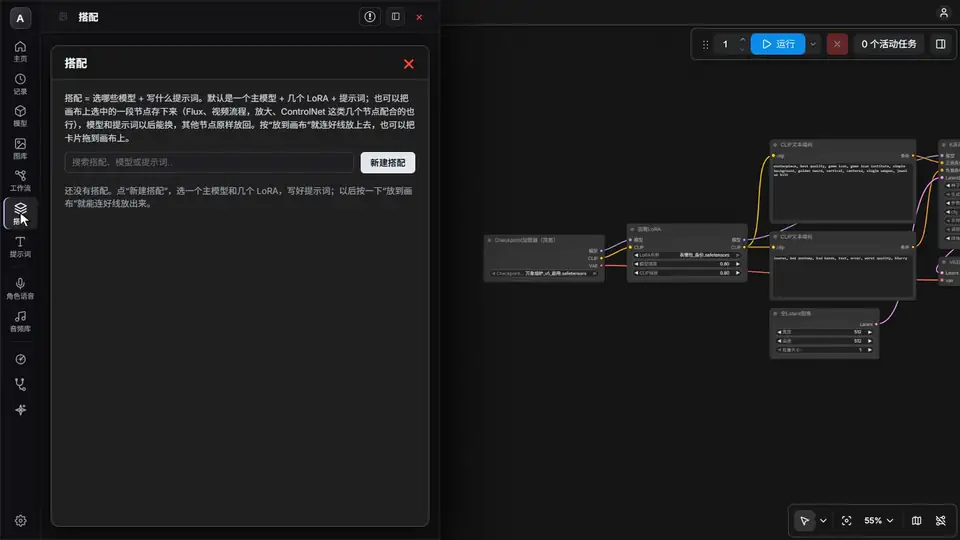The height and width of the screenshot is (540, 960).
Task: Open the 55% zoom level dropdown
Action: coord(879,521)
